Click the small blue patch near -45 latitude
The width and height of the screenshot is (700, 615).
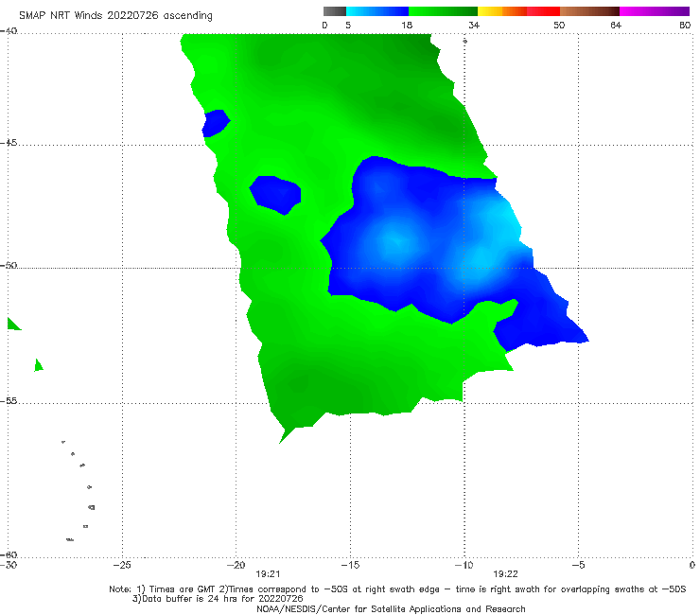pos(216,123)
